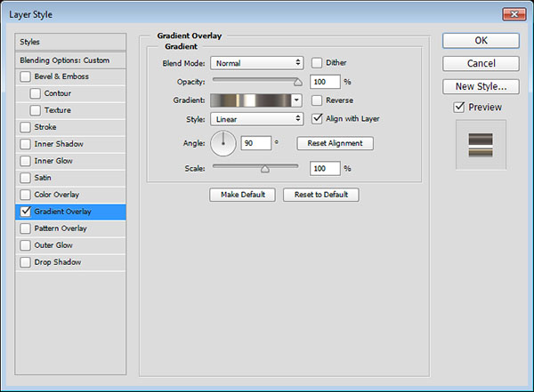
Task: Toggle the Preview checkbox
Action: [459, 108]
